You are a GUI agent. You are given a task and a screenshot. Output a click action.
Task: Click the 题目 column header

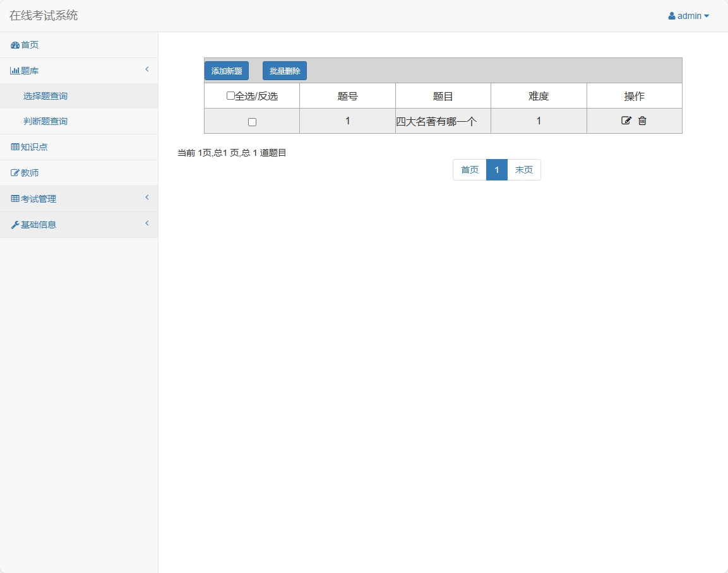tap(443, 96)
